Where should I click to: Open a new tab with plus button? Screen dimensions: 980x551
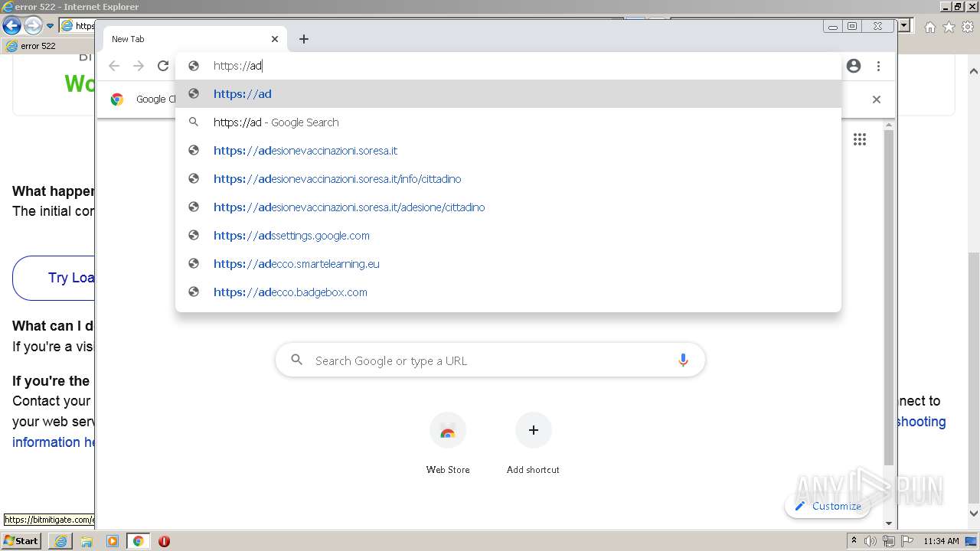pos(304,39)
